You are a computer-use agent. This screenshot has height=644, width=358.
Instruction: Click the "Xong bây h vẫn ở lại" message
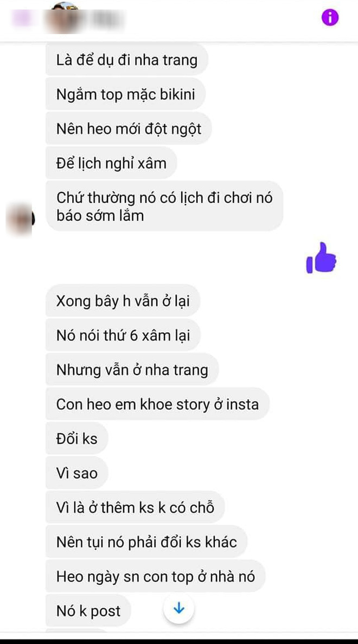coord(123,301)
